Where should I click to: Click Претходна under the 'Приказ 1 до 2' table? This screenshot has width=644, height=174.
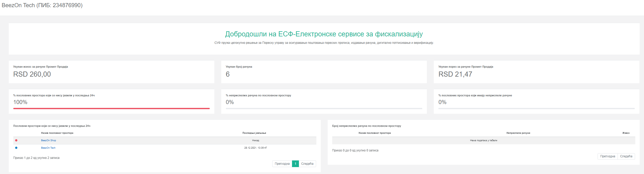(x=282, y=164)
